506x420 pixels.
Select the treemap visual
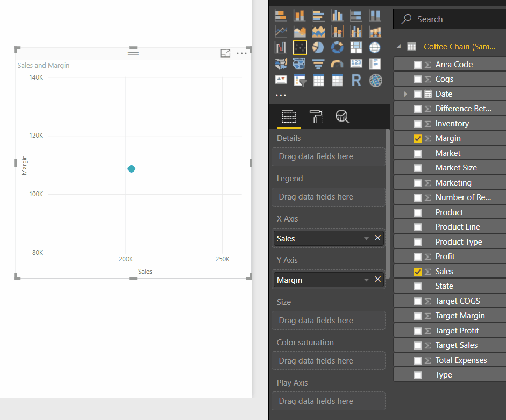tap(356, 47)
